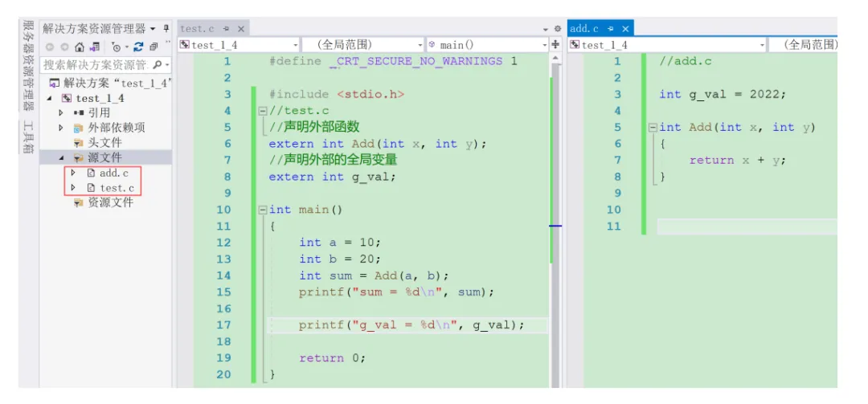Viewport: 868px width, 404px height.
Task: Expand the add.c tree node arrow
Action: pyautogui.click(x=72, y=173)
